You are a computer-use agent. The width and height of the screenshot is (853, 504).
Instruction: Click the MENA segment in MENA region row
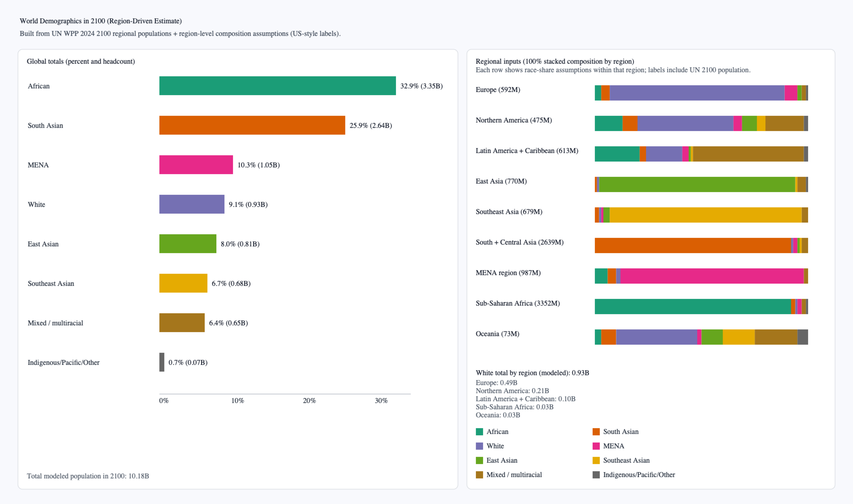[712, 276]
